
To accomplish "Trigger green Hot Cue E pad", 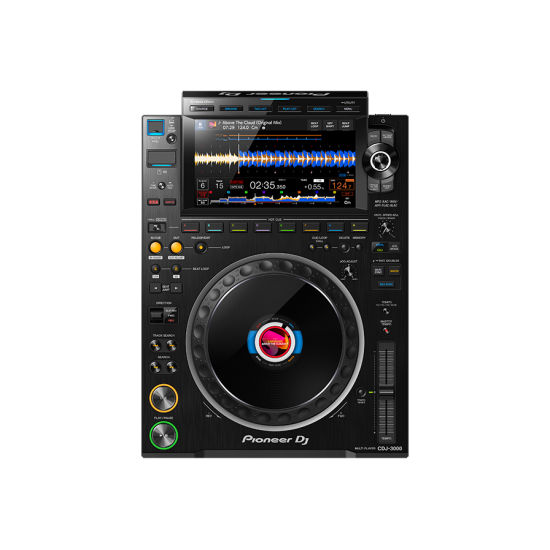I will (287, 227).
